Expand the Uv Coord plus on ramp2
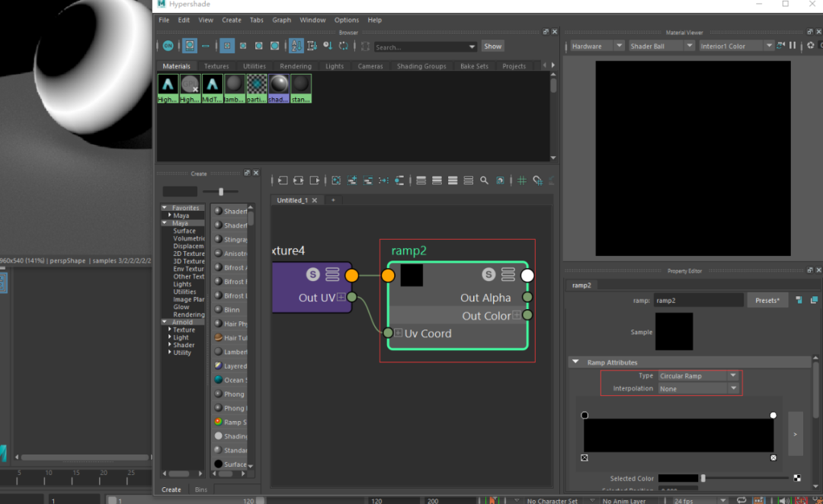Image resolution: width=823 pixels, height=504 pixels. (x=399, y=333)
